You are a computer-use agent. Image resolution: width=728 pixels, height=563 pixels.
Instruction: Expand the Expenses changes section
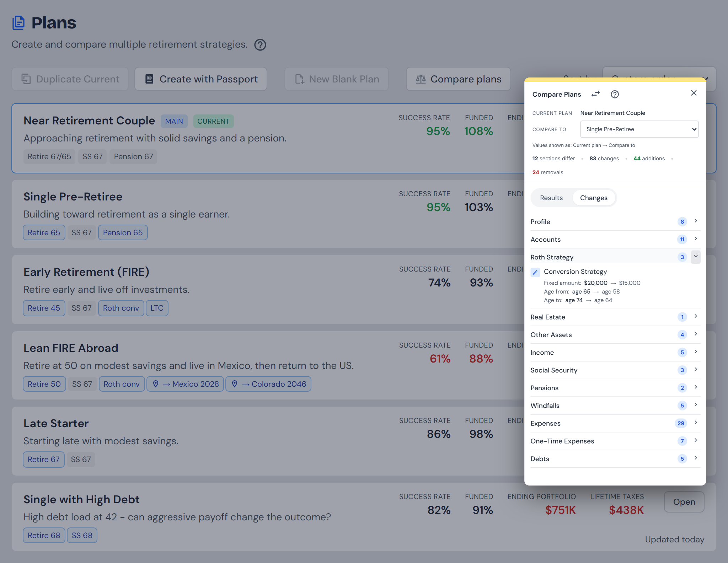click(615, 423)
